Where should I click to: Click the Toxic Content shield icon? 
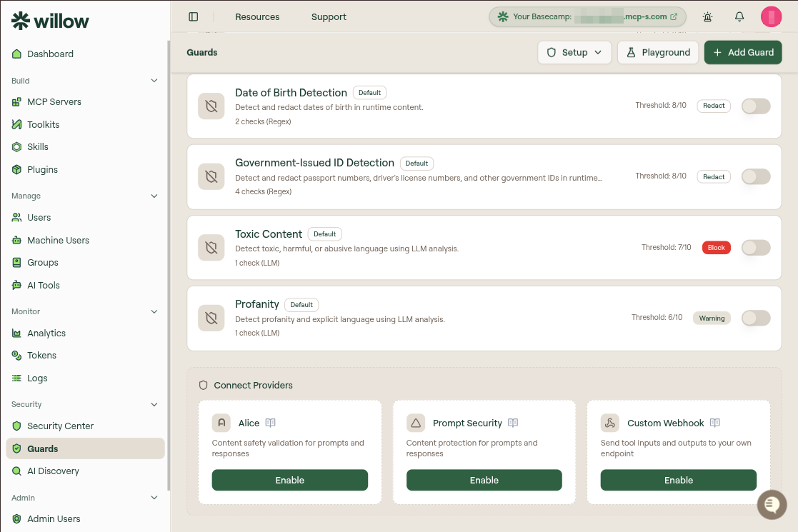tap(211, 247)
